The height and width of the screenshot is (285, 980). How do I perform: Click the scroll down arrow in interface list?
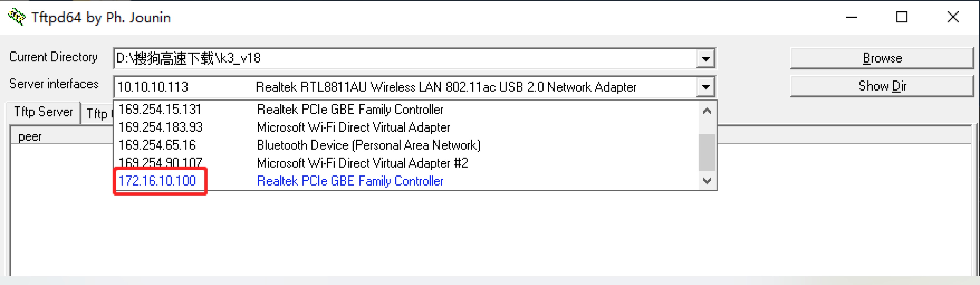(x=707, y=181)
